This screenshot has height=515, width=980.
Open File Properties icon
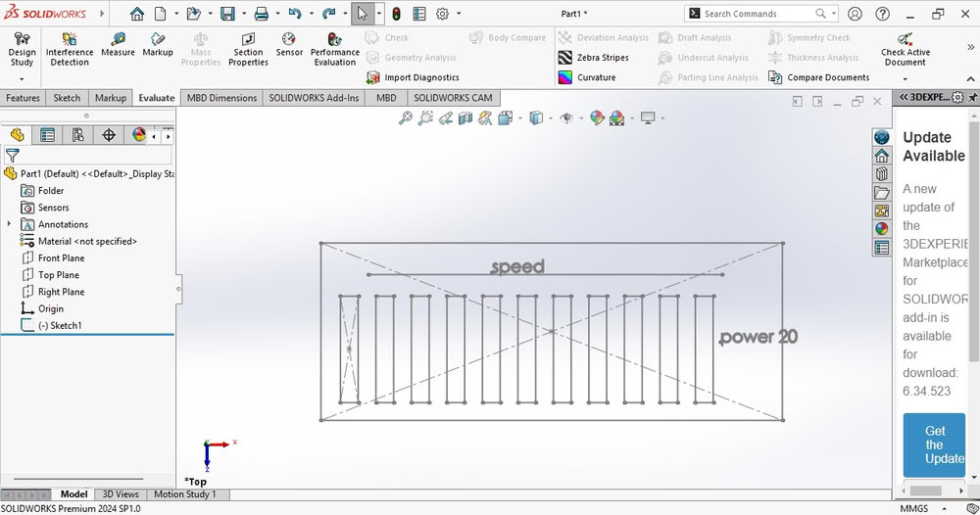click(x=419, y=14)
